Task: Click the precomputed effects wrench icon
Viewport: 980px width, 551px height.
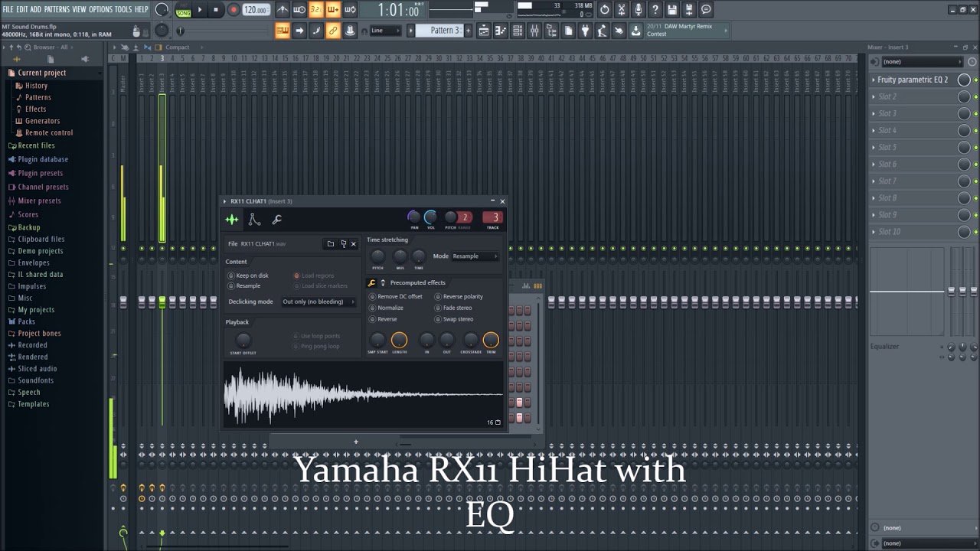Action: 372,282
